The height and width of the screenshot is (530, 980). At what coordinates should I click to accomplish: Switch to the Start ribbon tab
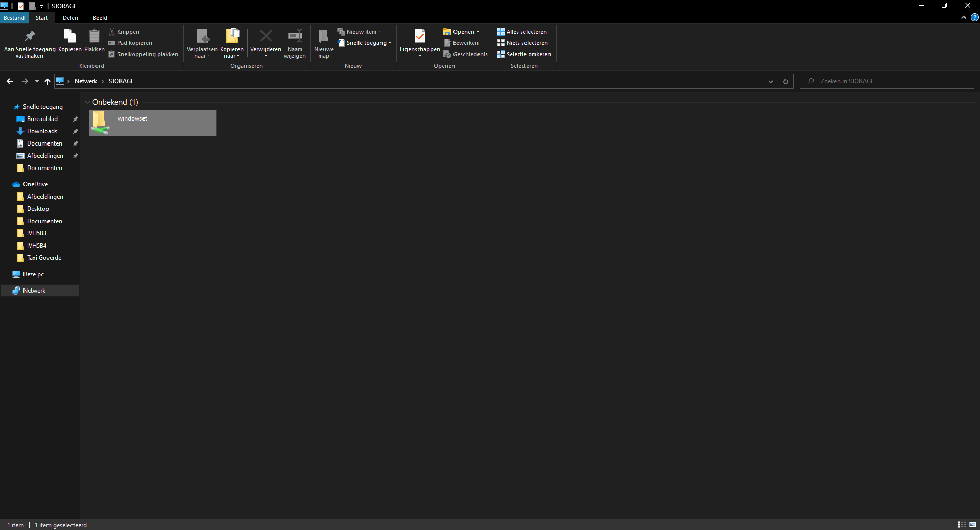click(x=42, y=18)
